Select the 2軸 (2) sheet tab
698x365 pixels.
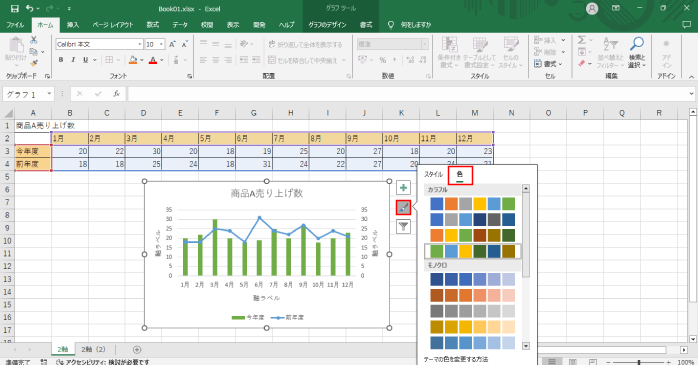click(x=93, y=350)
